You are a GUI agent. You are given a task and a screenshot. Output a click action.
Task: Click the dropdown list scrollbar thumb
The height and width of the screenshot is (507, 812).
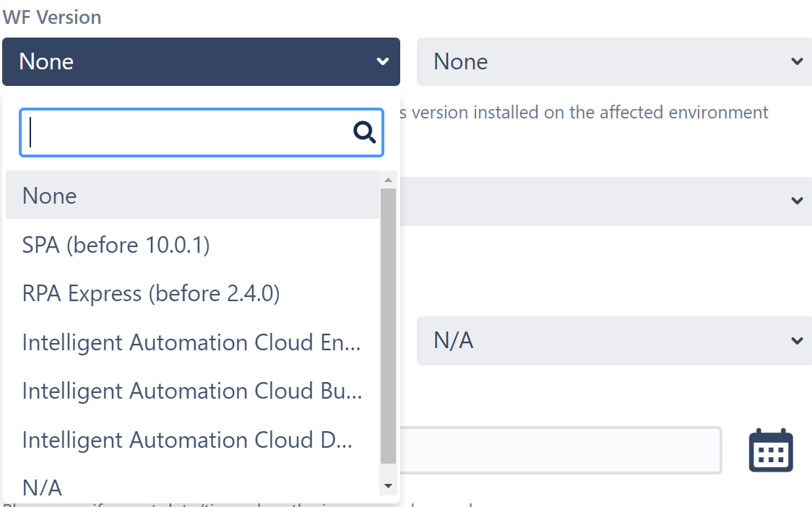[x=388, y=326]
